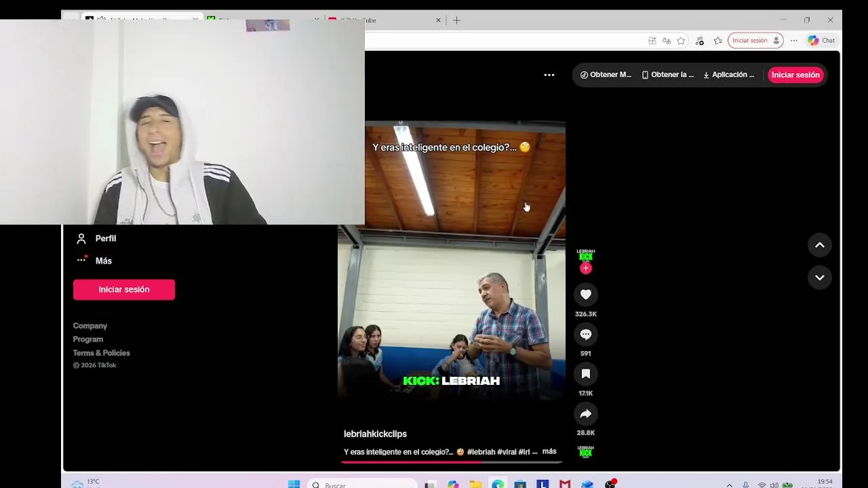Image resolution: width=868 pixels, height=488 pixels.
Task: Open the comments showing 591
Action: click(586, 334)
